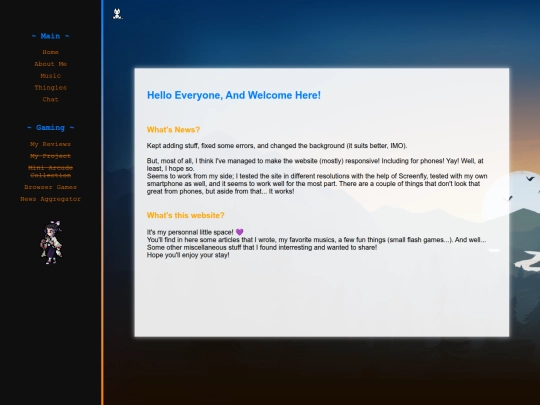Open the Browser Games page
The height and width of the screenshot is (405, 540).
[50, 187]
